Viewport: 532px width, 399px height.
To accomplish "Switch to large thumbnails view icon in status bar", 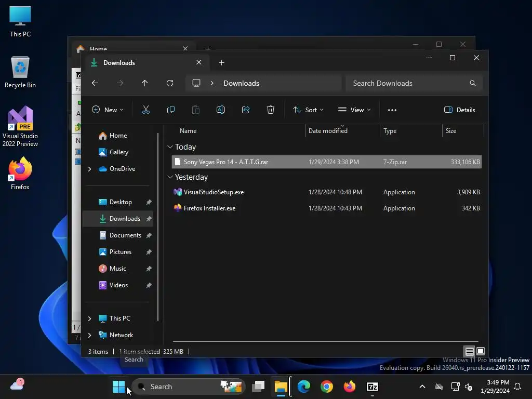I will click(x=481, y=351).
